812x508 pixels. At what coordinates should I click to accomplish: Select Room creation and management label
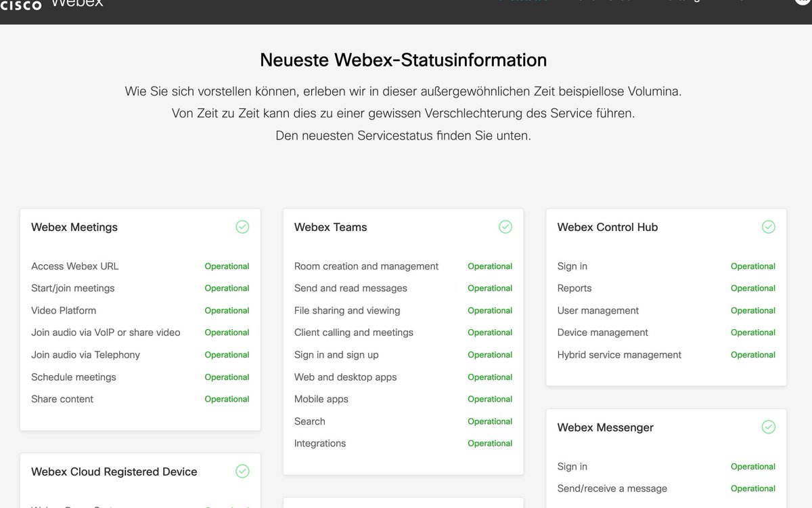tap(367, 266)
